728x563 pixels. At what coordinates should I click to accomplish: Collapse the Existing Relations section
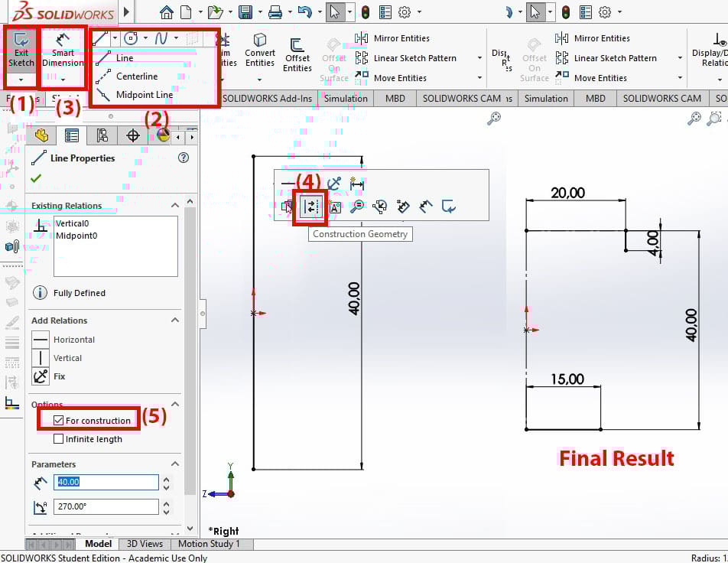(175, 205)
